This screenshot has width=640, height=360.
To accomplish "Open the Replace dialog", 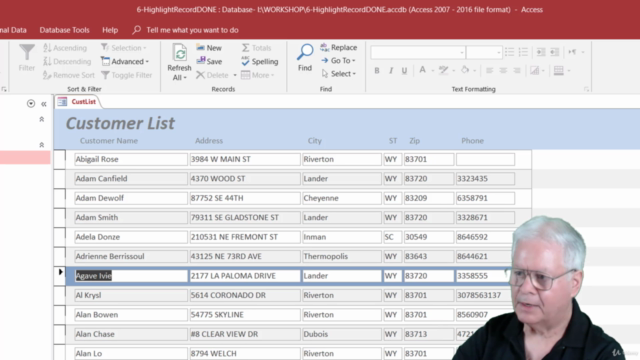I will tap(339, 47).
